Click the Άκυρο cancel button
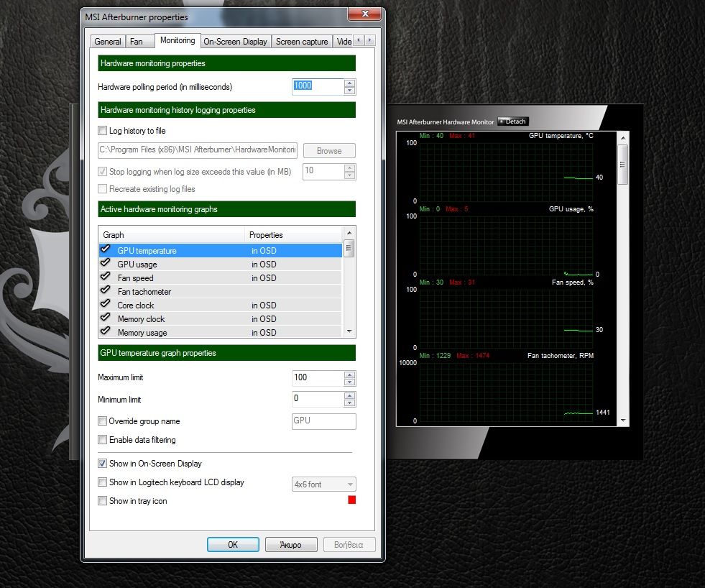This screenshot has width=705, height=588. (x=291, y=545)
